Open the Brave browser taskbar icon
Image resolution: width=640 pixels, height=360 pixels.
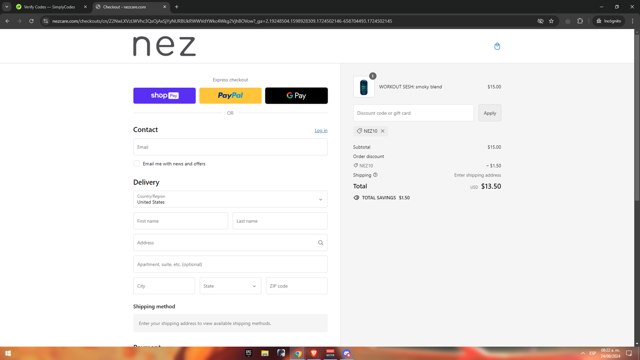(314, 353)
